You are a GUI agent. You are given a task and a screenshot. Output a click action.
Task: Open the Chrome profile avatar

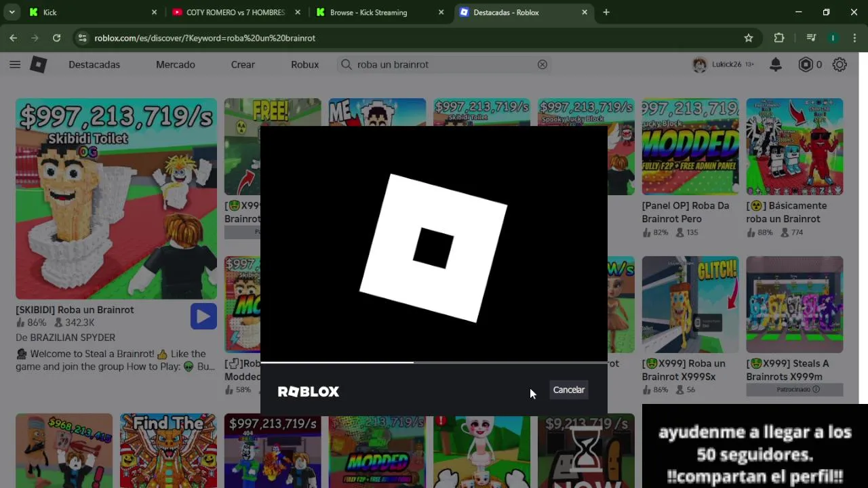click(x=833, y=38)
